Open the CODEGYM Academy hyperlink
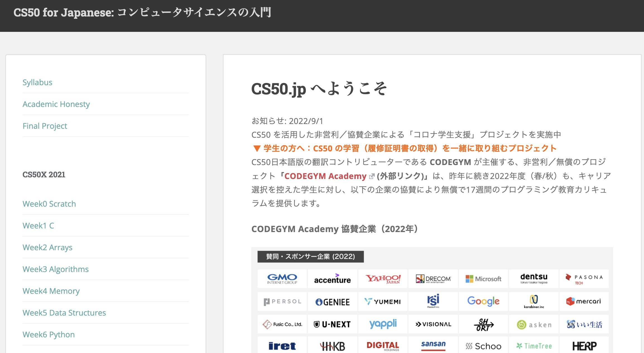The width and height of the screenshot is (644, 353). [325, 176]
